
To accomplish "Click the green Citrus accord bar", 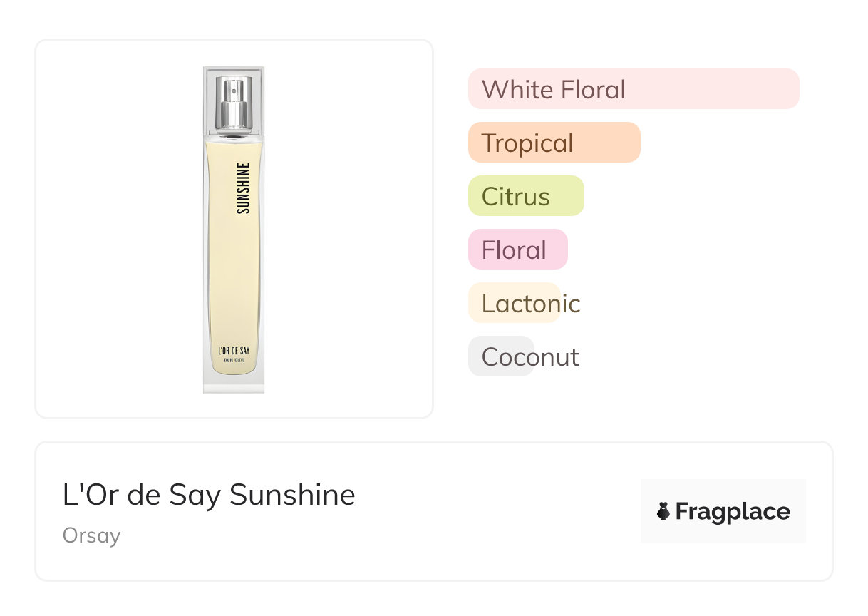I will [x=525, y=196].
